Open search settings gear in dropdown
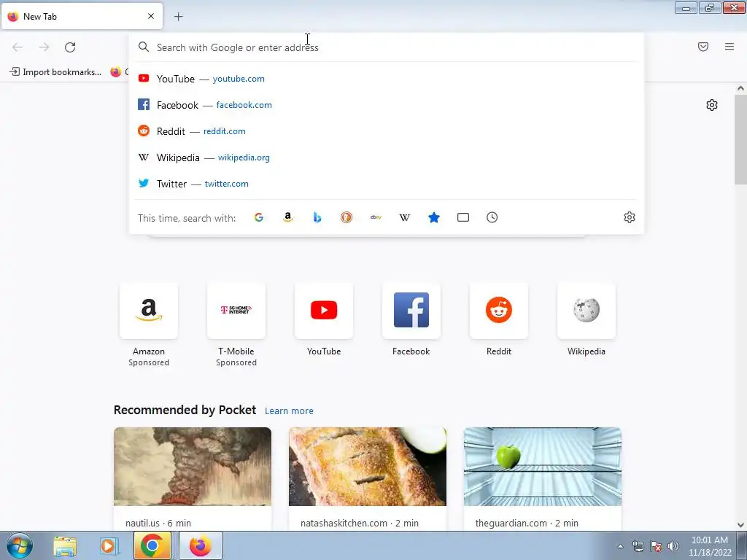The width and height of the screenshot is (747, 560). [x=630, y=217]
